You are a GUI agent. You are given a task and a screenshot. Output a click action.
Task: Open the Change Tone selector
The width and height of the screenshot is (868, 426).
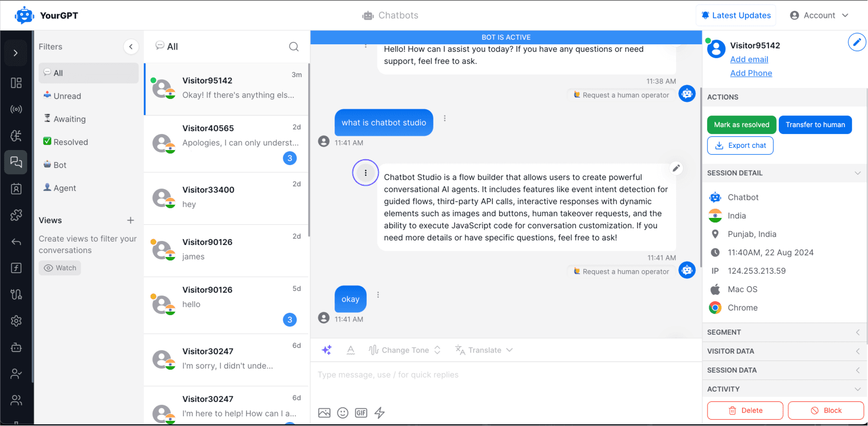[x=405, y=350]
